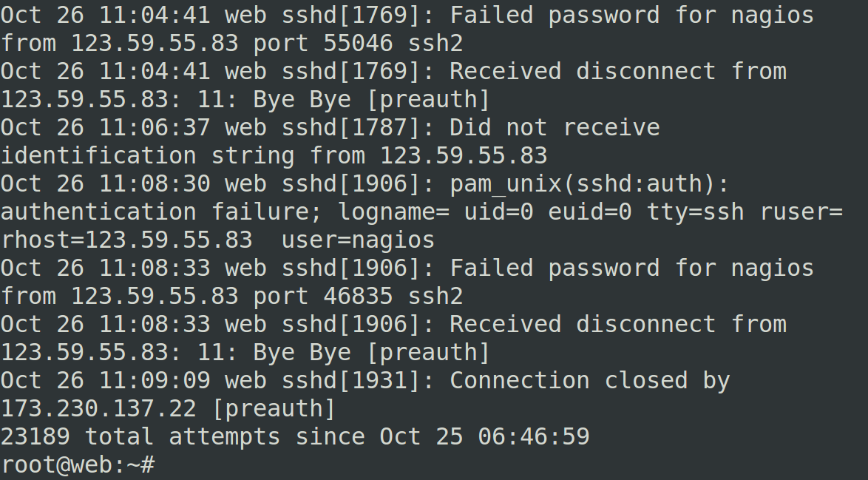Click the timestamp 11:08:30

pos(155,184)
